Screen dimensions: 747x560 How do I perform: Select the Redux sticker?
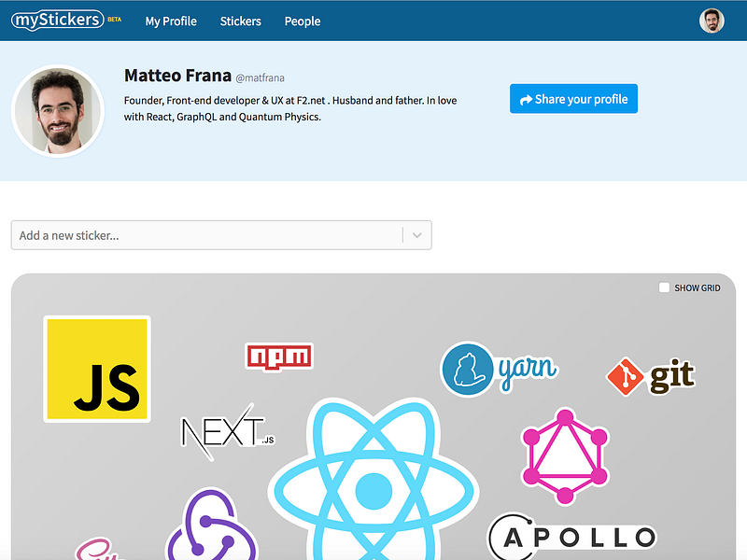[x=212, y=524]
